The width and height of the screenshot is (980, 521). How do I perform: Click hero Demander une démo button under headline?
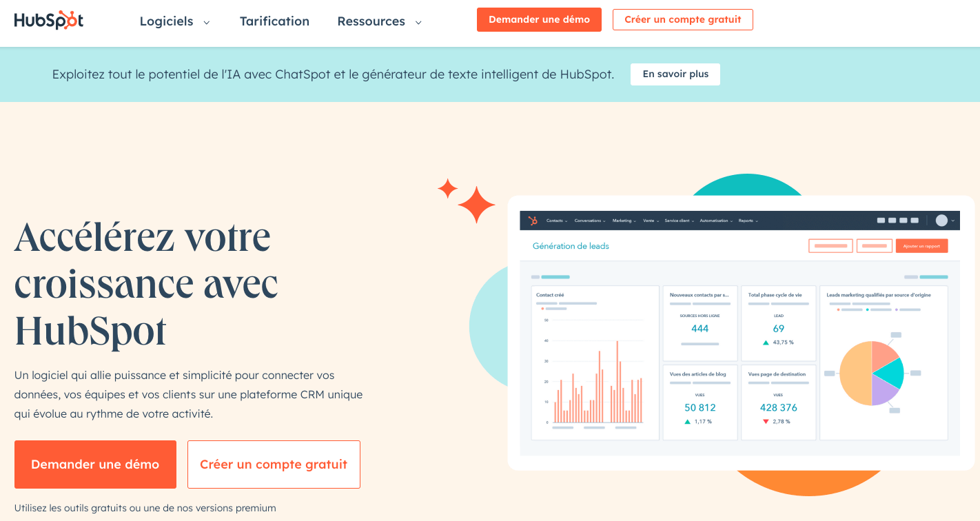pos(95,464)
